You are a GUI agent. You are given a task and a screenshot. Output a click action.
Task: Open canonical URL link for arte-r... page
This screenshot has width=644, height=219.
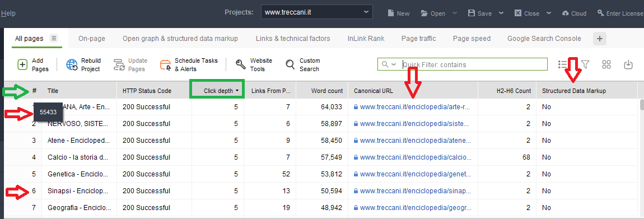point(415,107)
